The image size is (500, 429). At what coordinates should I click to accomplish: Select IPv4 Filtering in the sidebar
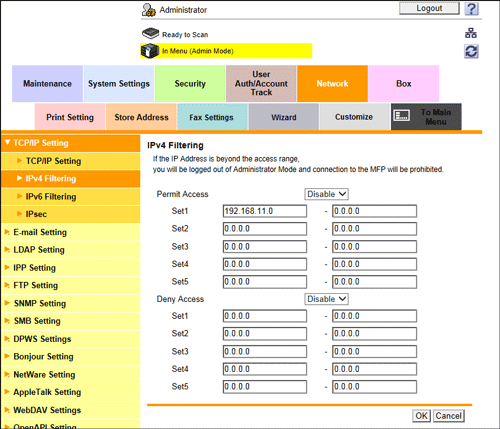click(70, 179)
